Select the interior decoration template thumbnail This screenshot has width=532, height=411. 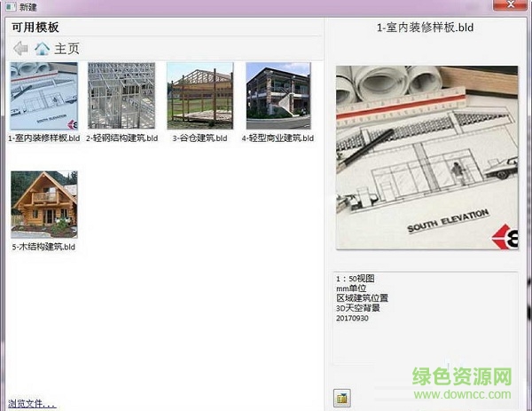tap(43, 96)
